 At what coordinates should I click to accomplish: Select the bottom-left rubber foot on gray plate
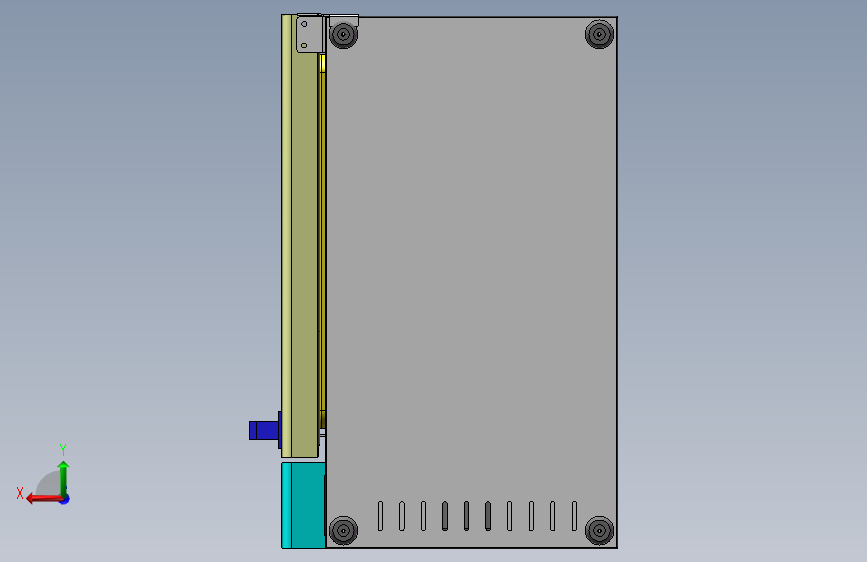[x=343, y=530]
